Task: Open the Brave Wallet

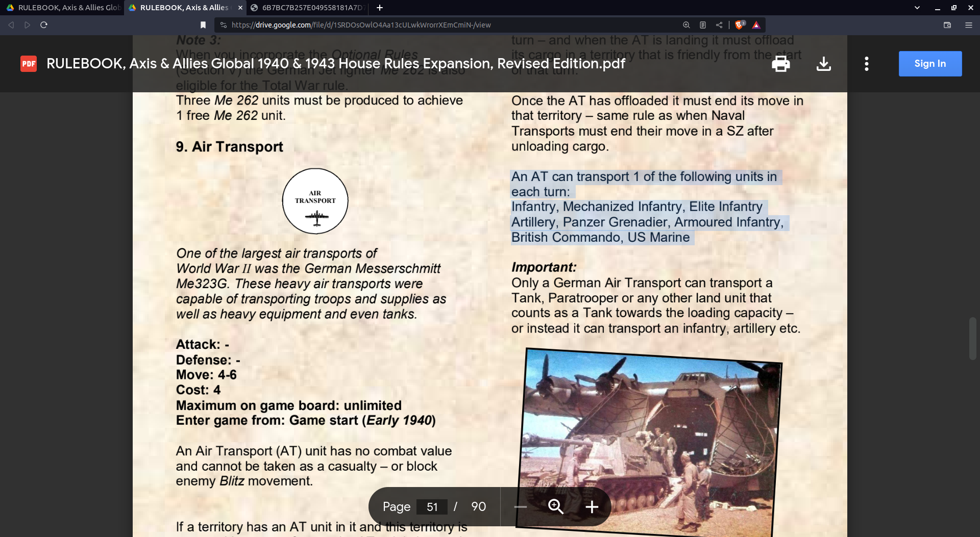Action: (x=947, y=25)
